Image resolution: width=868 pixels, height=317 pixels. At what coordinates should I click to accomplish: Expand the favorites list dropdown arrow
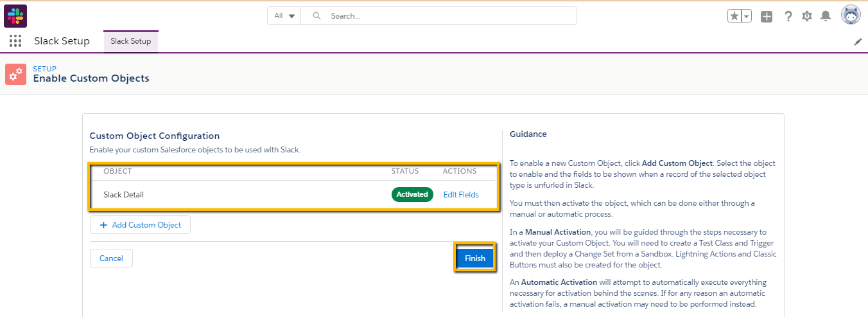(747, 16)
